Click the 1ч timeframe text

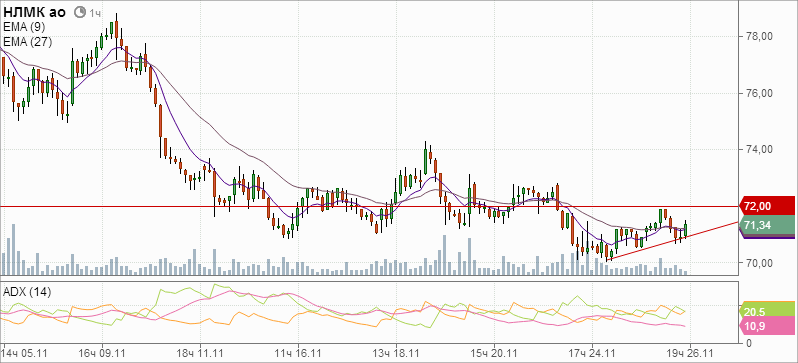coord(95,13)
